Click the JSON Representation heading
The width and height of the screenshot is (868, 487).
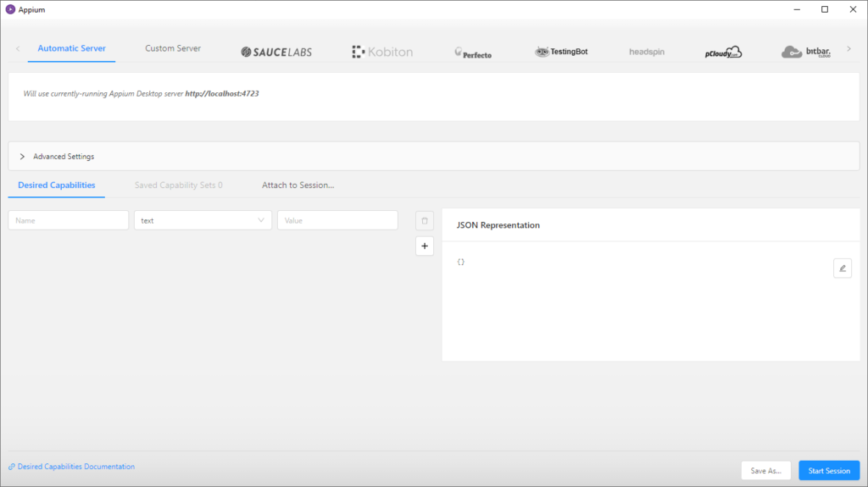click(x=498, y=225)
